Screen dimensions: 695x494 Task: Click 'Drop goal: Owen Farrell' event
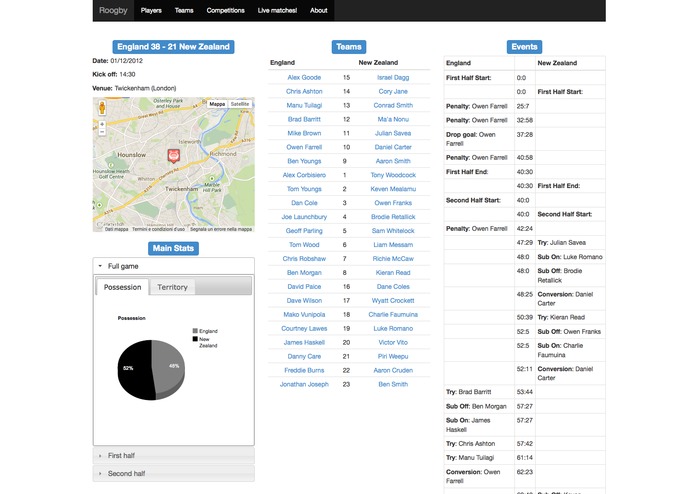(x=471, y=139)
